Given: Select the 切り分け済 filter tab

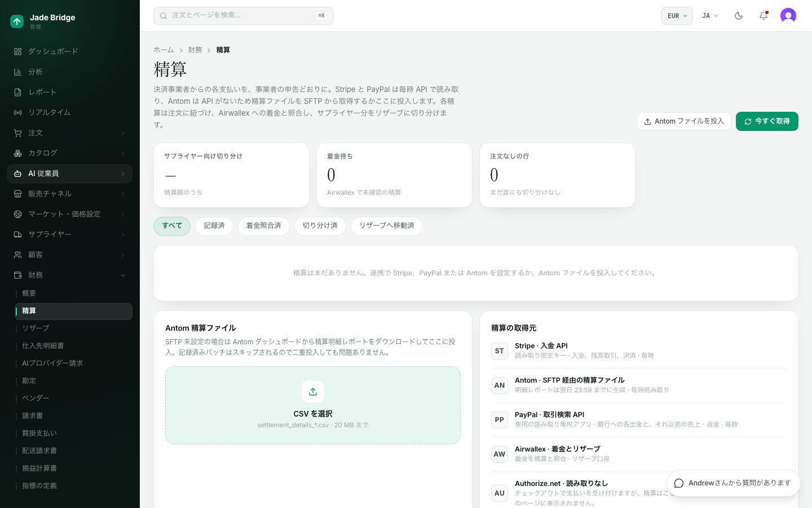Looking at the screenshot, I should click(x=320, y=226).
